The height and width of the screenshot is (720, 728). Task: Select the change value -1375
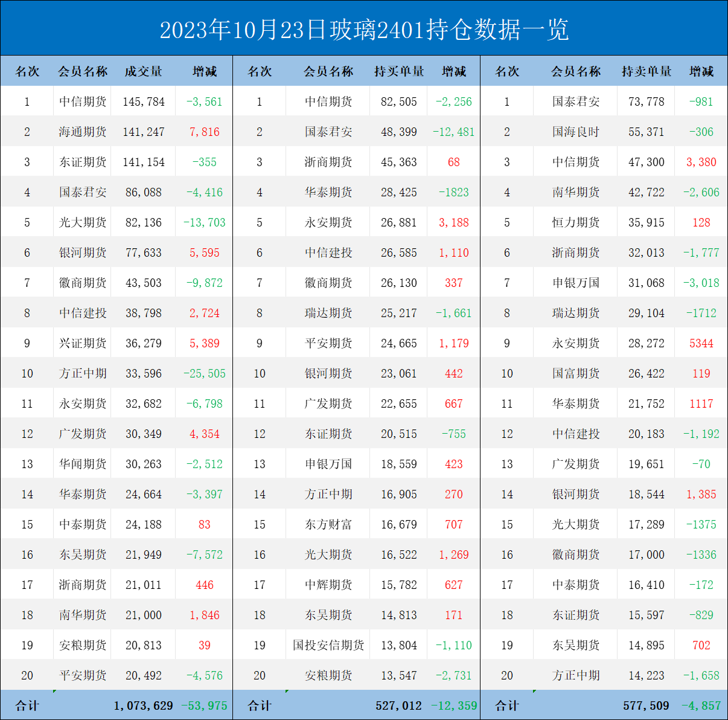(701, 524)
